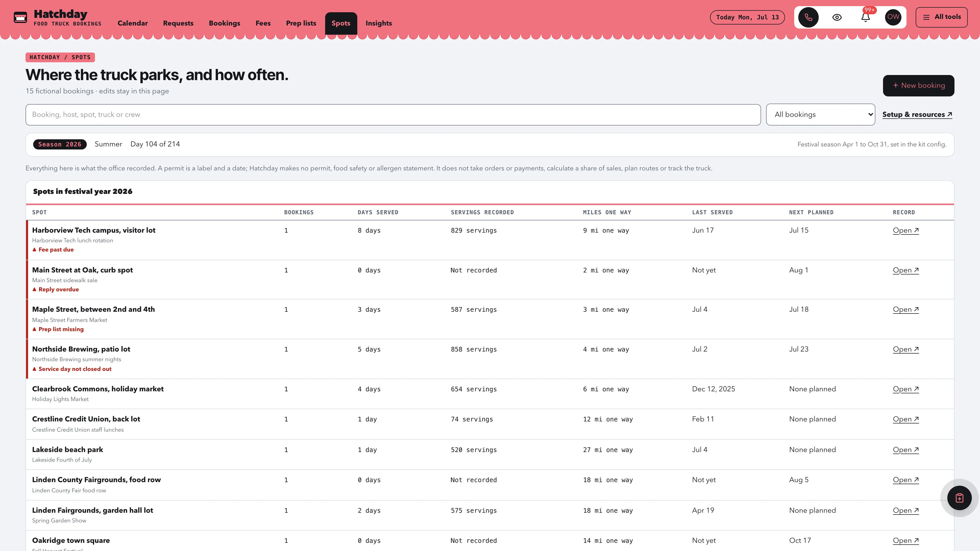The width and height of the screenshot is (980, 551).
Task: Open the Harborview Tech campus record
Action: coord(905,230)
